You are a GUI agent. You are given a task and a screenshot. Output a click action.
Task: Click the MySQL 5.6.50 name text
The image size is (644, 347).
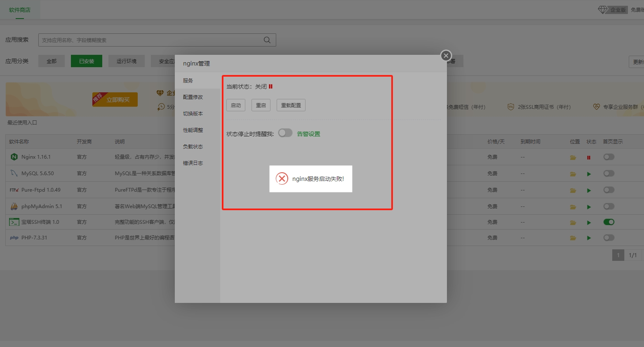38,173
